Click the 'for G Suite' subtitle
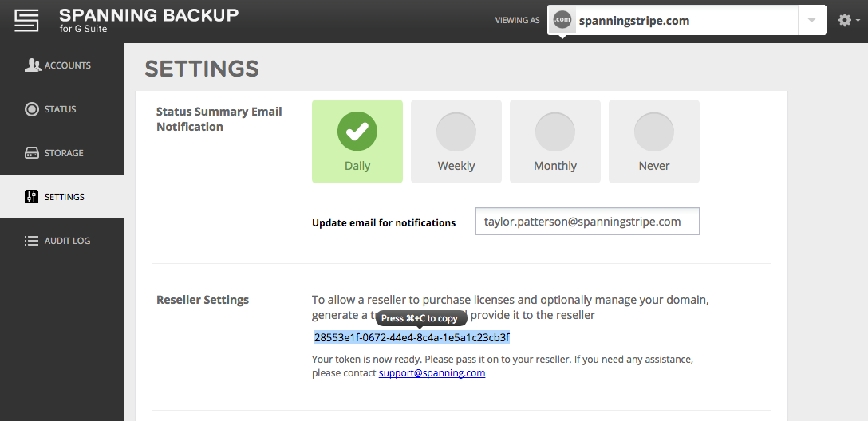868x421 pixels. point(83,29)
